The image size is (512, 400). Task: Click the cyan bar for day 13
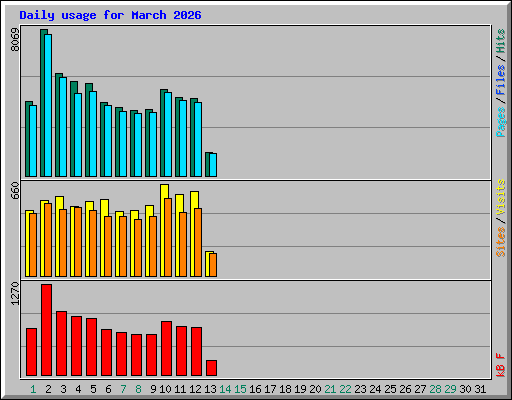coord(213,165)
